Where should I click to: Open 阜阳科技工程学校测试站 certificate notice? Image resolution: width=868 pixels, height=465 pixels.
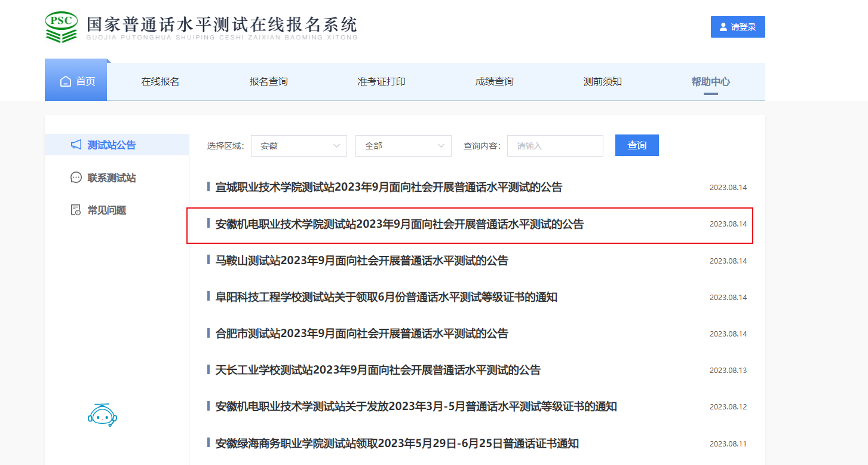(x=387, y=297)
